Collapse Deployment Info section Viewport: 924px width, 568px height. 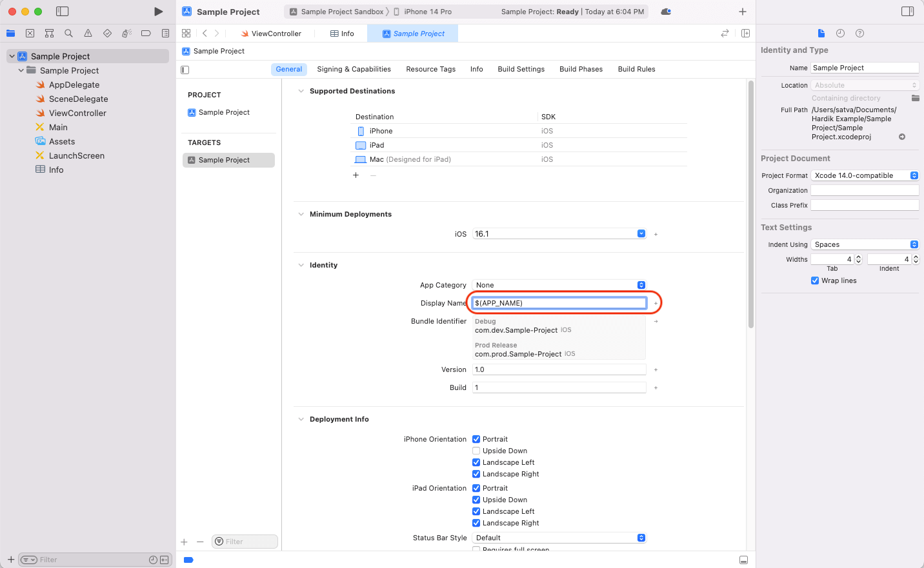click(301, 419)
